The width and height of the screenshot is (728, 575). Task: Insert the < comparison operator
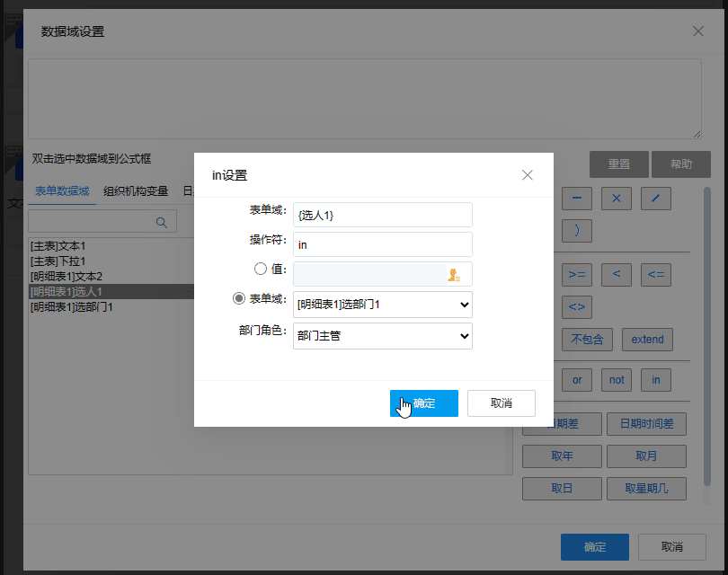[617, 275]
